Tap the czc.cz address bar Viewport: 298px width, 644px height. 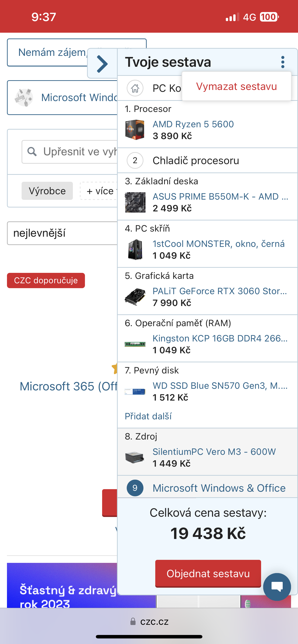[x=149, y=622]
